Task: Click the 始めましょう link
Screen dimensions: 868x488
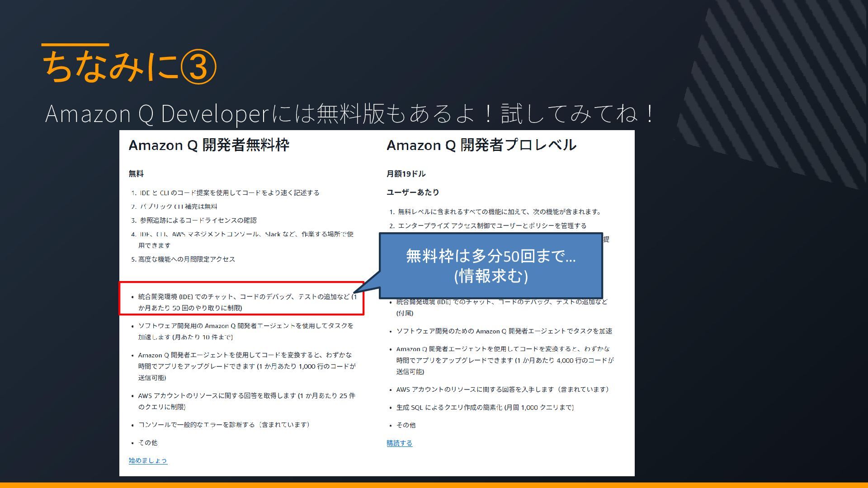Action: 148,460
